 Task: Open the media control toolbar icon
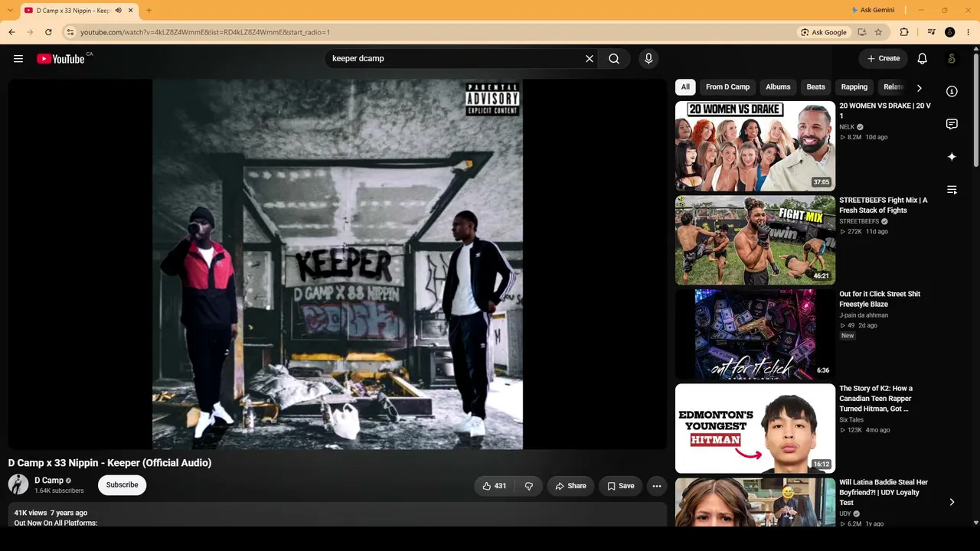click(x=931, y=32)
